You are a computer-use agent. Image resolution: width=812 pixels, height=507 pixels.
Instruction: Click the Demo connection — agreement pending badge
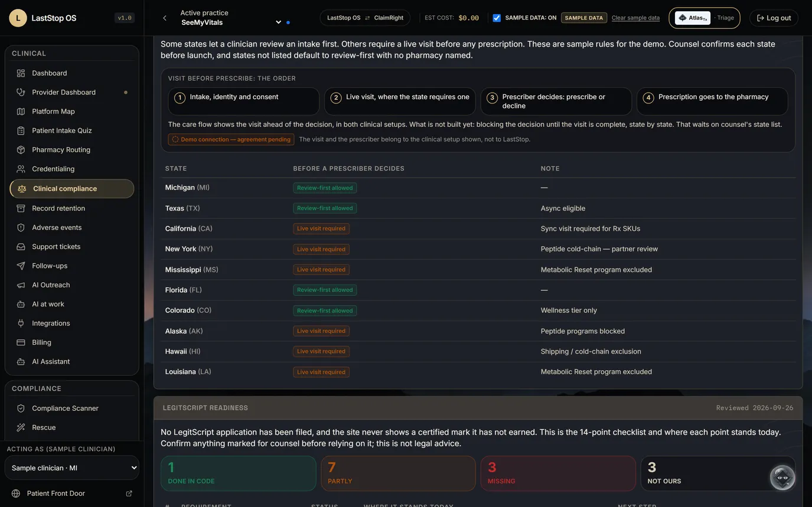[x=231, y=139]
